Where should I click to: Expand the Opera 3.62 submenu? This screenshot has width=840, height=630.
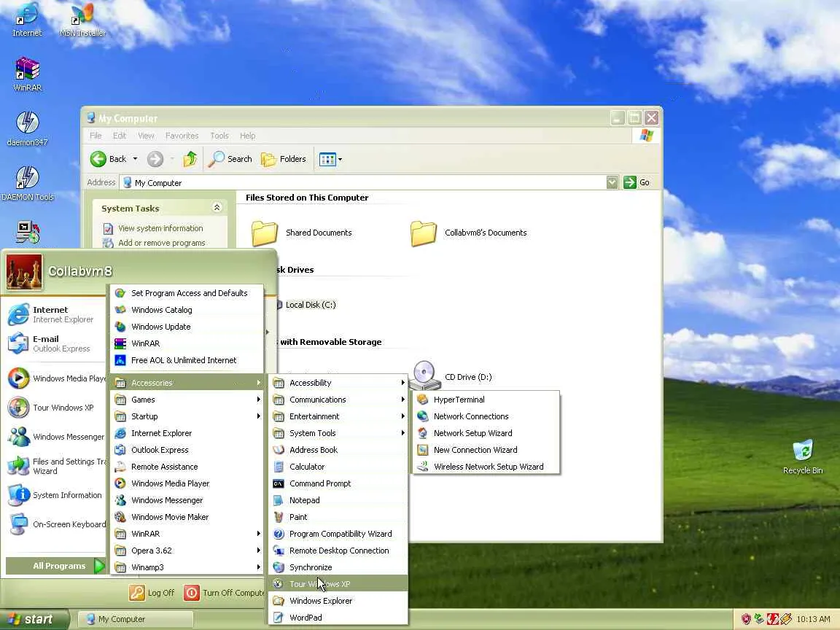[x=187, y=551]
